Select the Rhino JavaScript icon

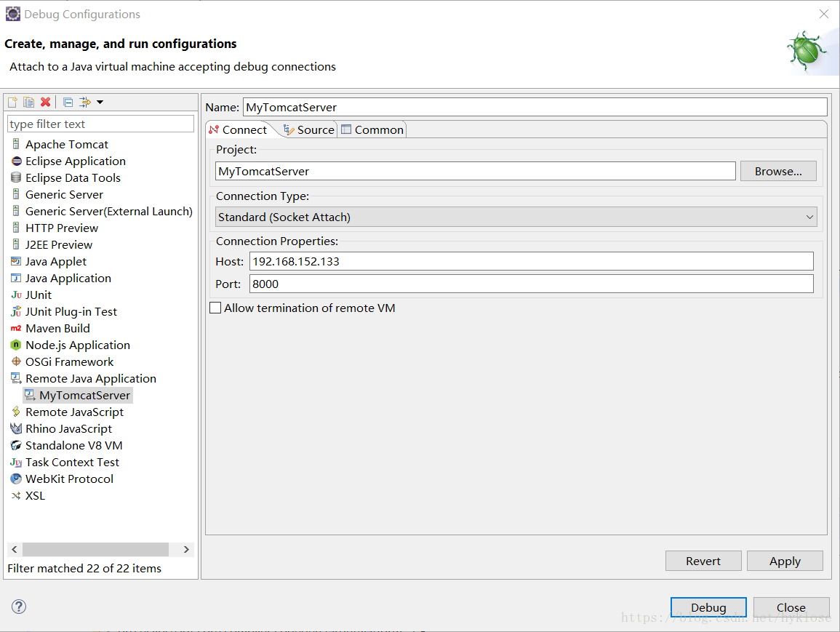pyautogui.click(x=16, y=428)
